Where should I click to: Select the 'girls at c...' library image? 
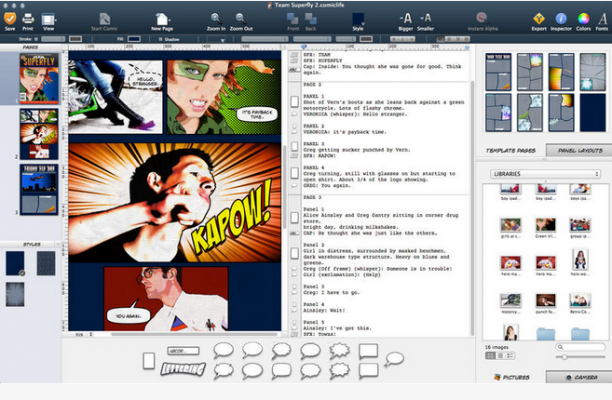(511, 228)
